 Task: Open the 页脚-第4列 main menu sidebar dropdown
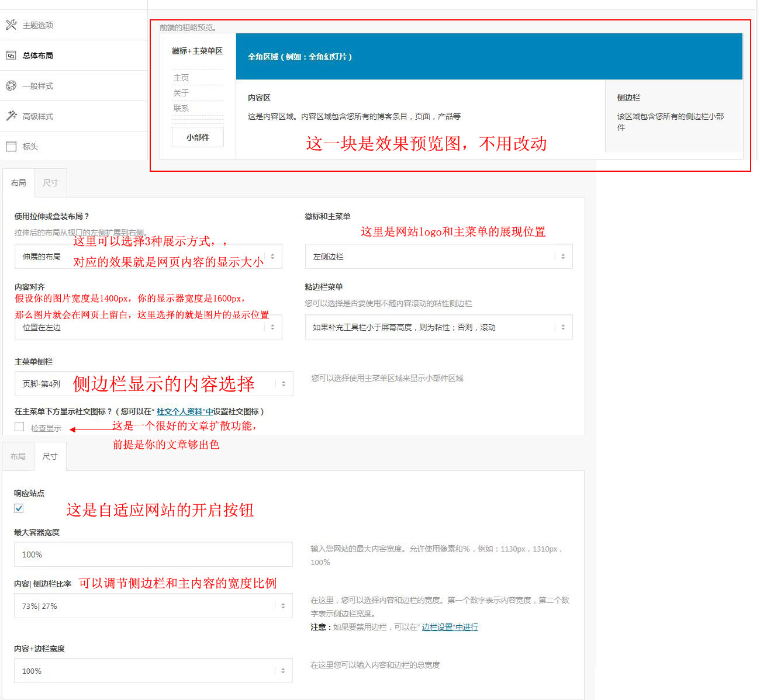pyautogui.click(x=154, y=384)
